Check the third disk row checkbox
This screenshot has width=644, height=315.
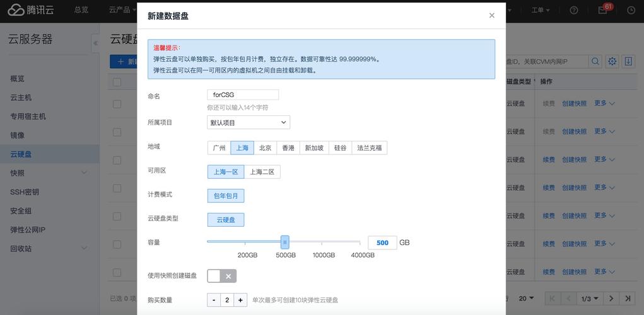tap(117, 160)
